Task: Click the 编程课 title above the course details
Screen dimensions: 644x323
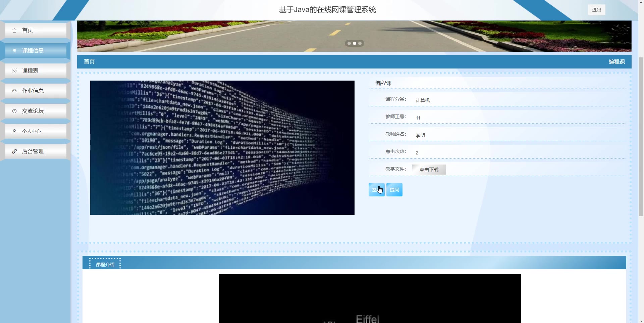Action: click(383, 83)
